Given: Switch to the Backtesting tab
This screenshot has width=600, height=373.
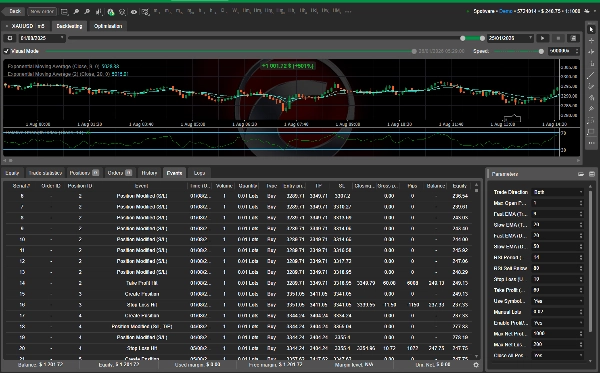Looking at the screenshot, I should pyautogui.click(x=69, y=26).
